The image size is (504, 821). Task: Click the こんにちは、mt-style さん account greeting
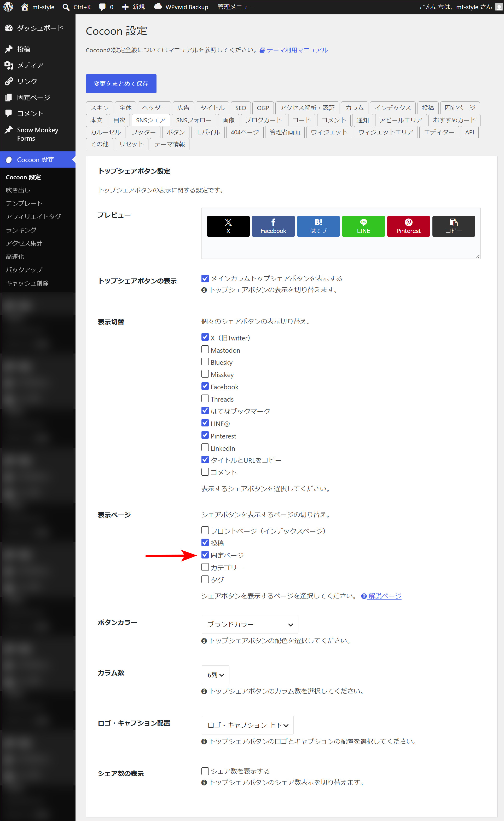point(456,7)
